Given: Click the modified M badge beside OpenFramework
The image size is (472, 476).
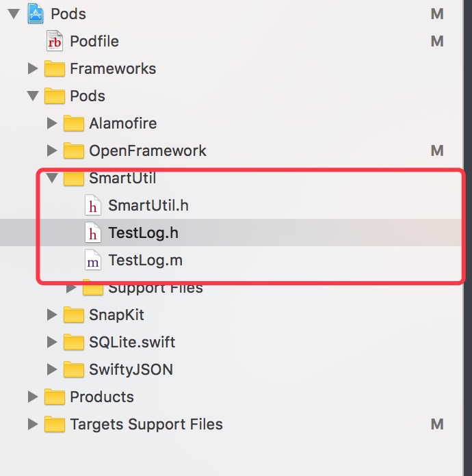Looking at the screenshot, I should [x=437, y=150].
